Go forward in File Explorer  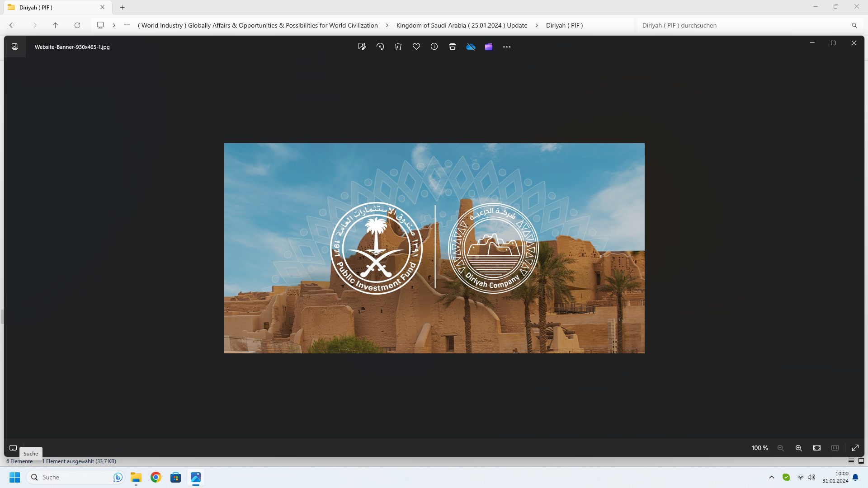click(34, 25)
